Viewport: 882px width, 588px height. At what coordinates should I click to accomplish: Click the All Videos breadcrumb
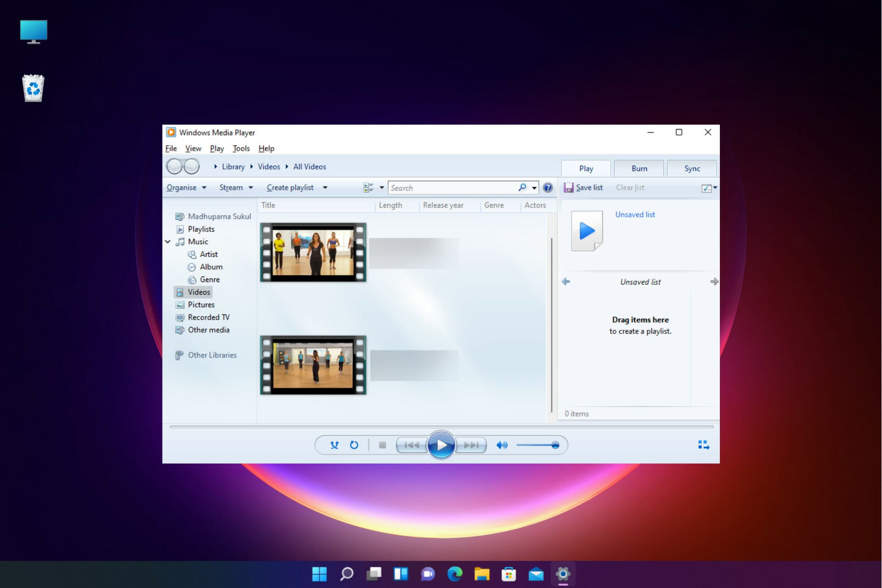(310, 166)
